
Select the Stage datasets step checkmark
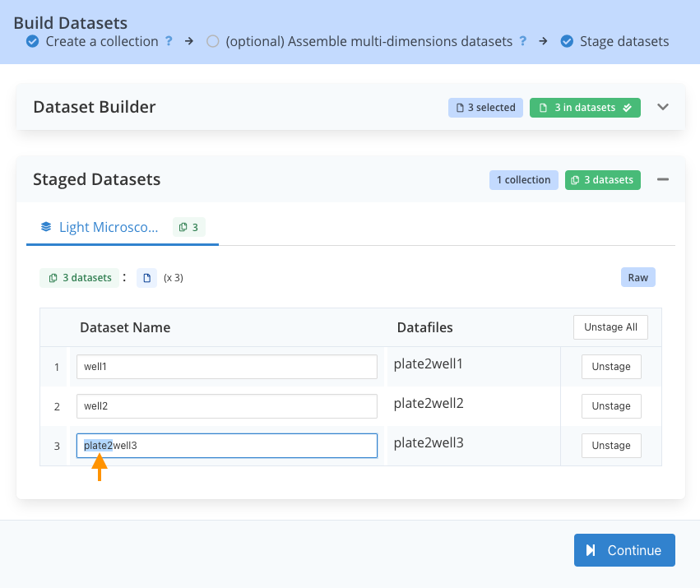coord(567,41)
